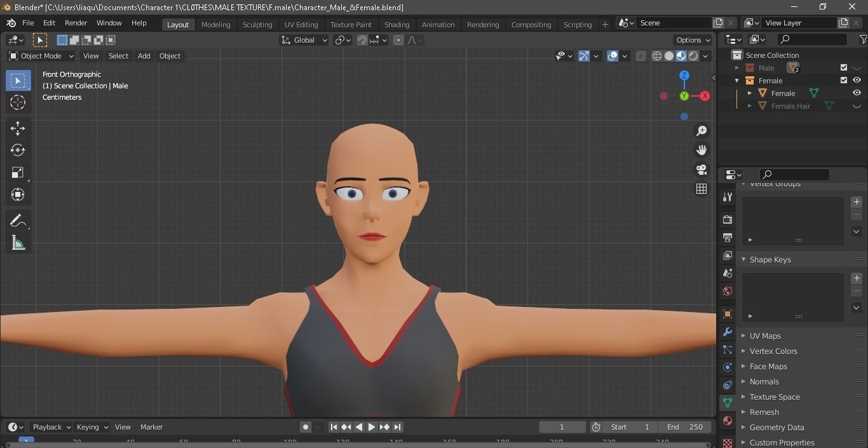Show the Female.Hair object
Viewport: 868px width, 448px height.
click(857, 106)
